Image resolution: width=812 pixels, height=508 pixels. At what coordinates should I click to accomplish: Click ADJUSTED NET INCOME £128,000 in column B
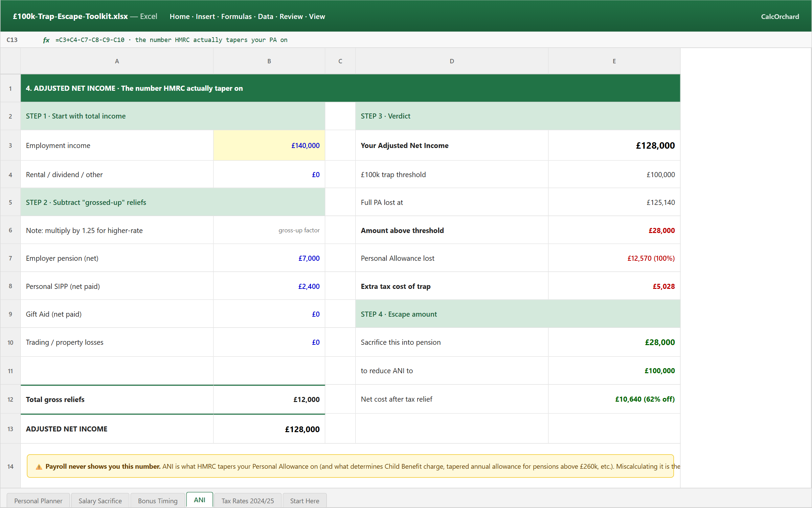269,429
